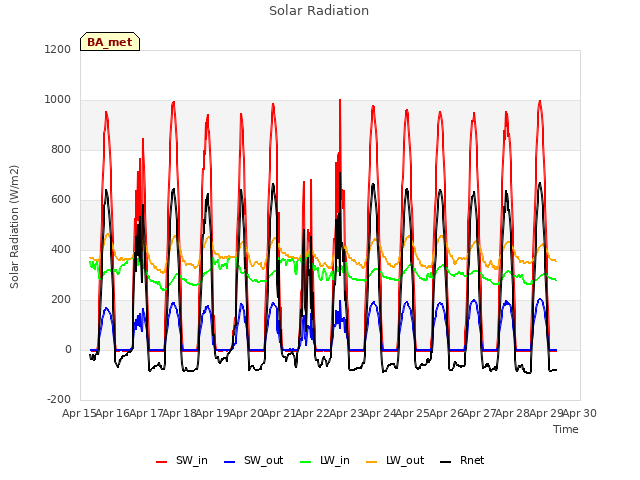Toggle the LW_in legend entry
This screenshot has height=480, width=640.
click(325, 460)
